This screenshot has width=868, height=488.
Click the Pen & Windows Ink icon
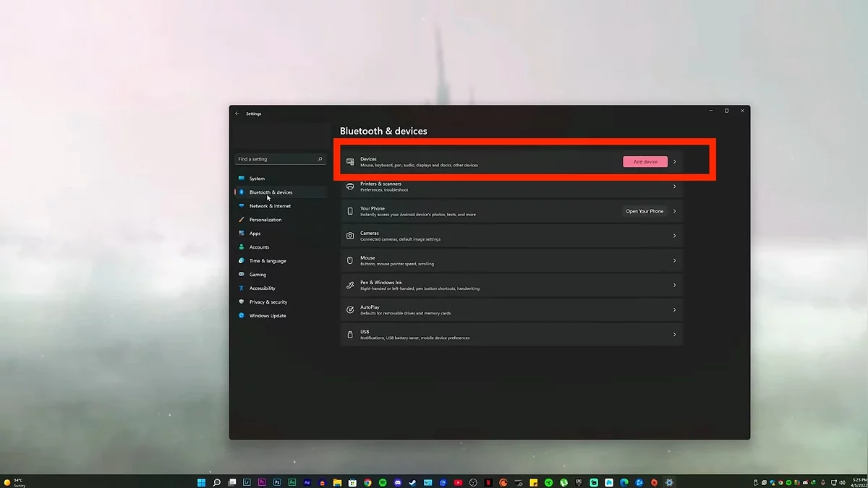[x=350, y=285]
